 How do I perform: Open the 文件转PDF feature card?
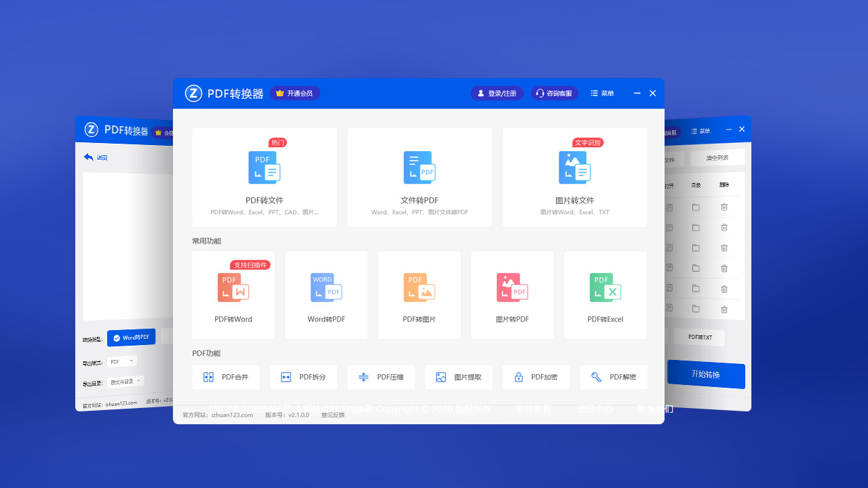[419, 176]
